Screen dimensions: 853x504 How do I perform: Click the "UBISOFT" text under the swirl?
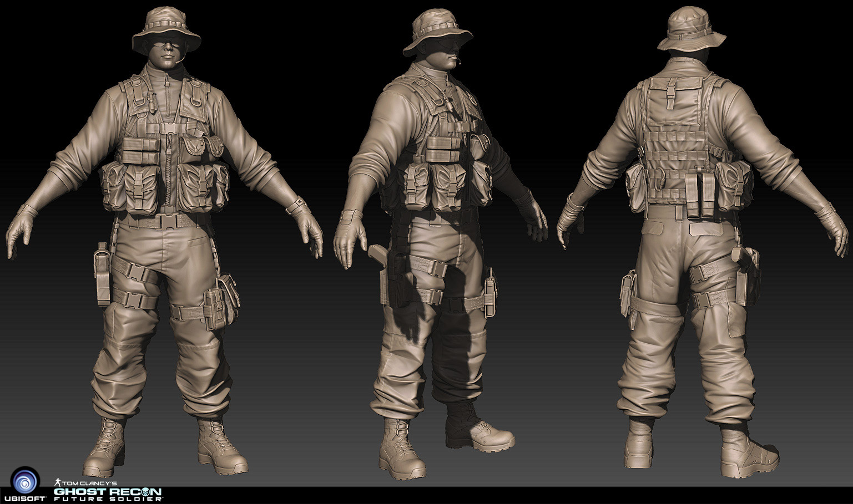(24, 497)
